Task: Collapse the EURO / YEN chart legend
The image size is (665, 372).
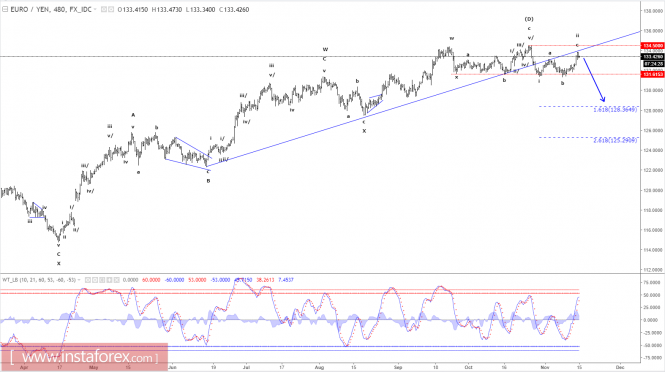Action: [x=5, y=9]
